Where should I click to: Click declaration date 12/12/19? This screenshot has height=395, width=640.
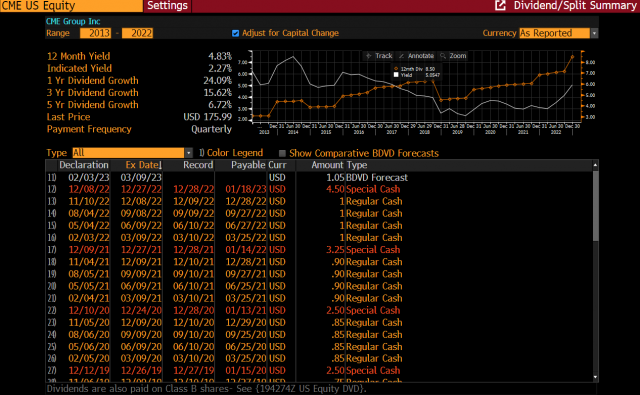tap(89, 371)
